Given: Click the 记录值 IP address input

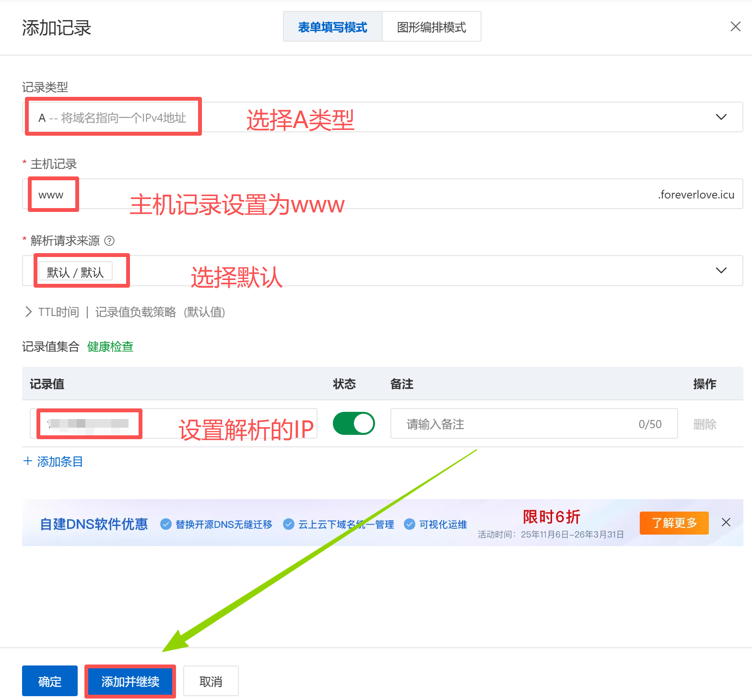Looking at the screenshot, I should (x=174, y=423).
